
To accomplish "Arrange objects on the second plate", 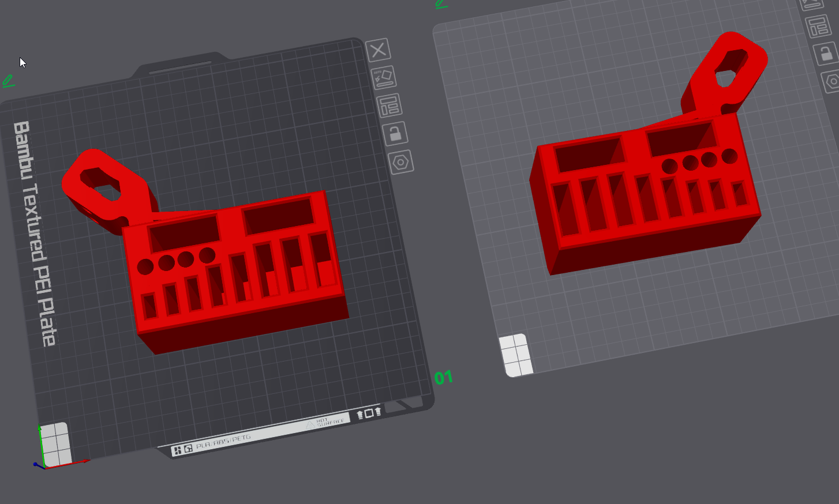I will (818, 26).
